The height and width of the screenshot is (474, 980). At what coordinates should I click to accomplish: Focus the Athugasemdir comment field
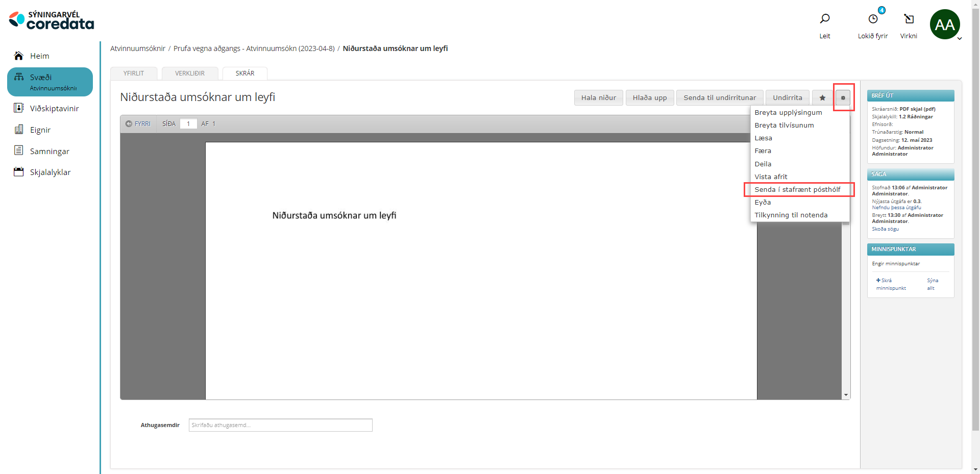(x=280, y=425)
